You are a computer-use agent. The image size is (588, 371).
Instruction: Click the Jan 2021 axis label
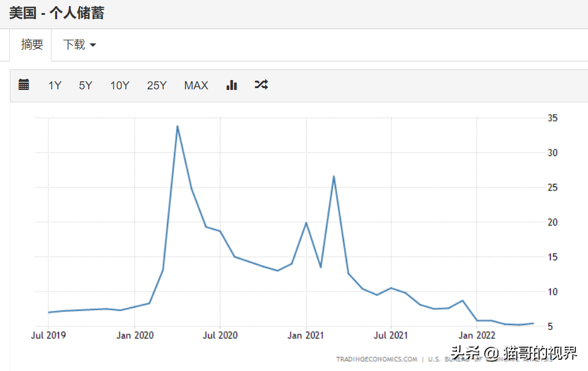coord(305,335)
